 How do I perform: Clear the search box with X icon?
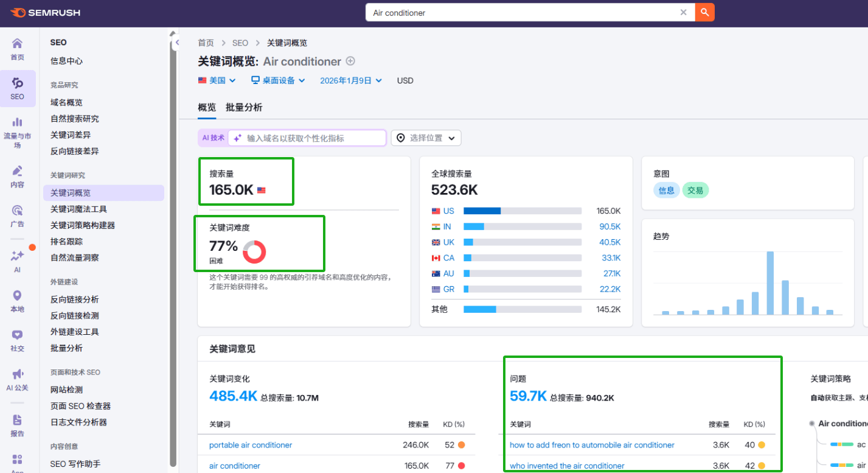[683, 13]
